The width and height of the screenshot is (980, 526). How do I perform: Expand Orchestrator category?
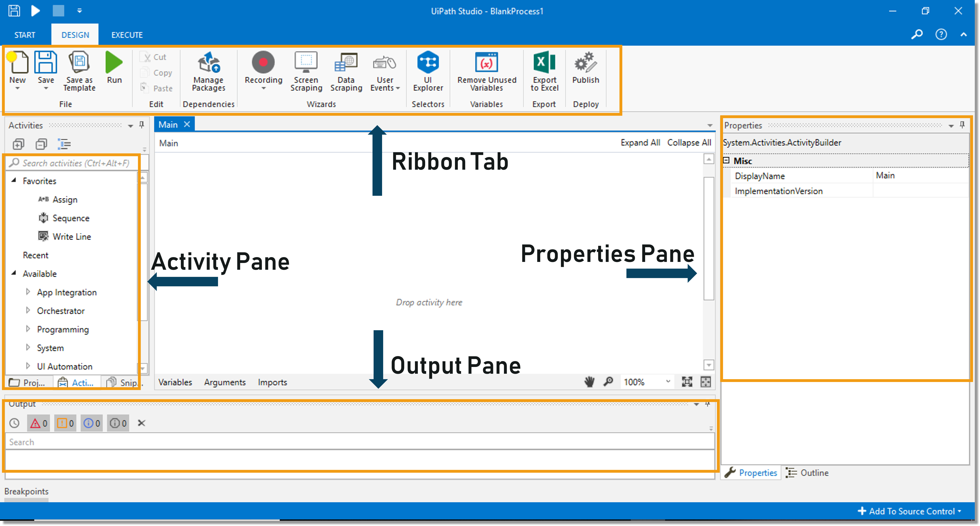pos(28,310)
